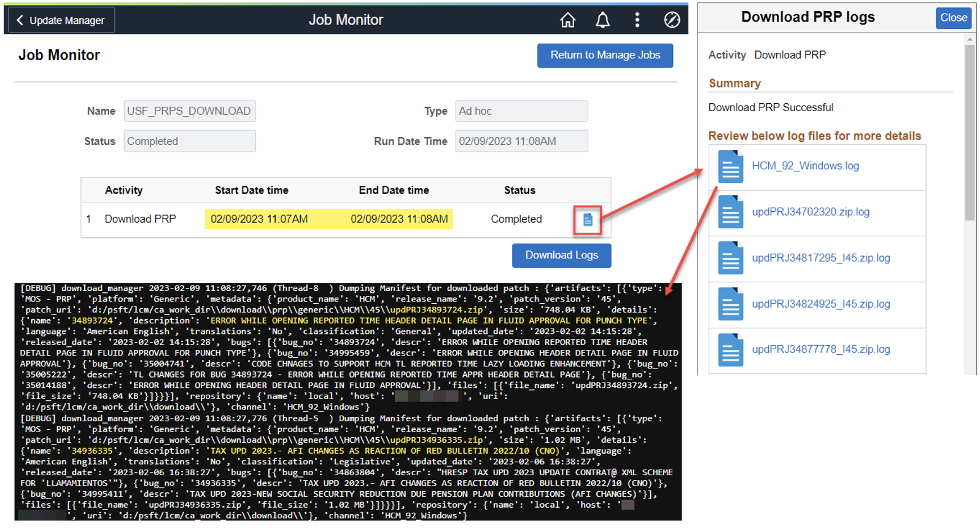Go to the Home page icon
The image size is (980, 528).
coord(568,20)
